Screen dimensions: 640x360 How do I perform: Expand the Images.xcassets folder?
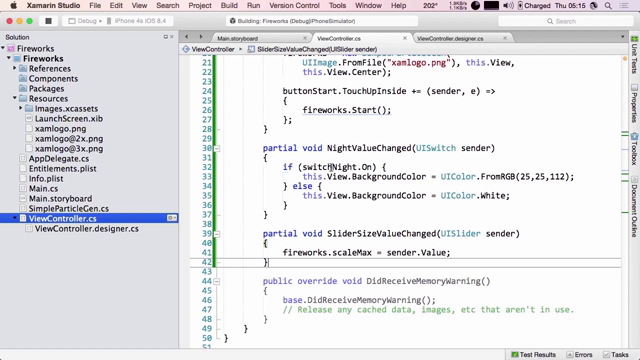pyautogui.click(x=20, y=108)
